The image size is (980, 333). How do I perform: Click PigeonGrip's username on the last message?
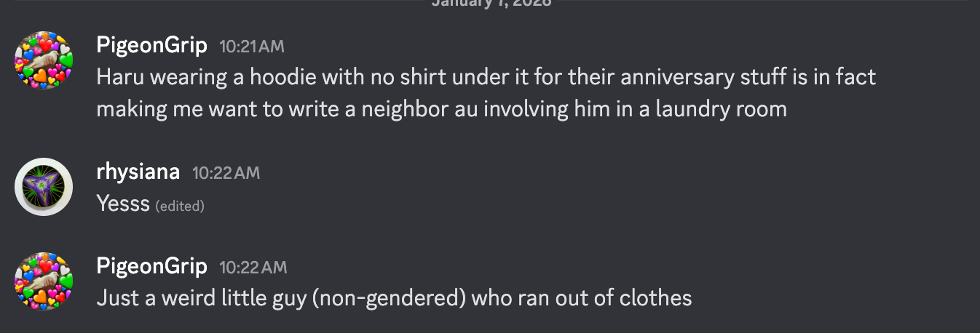pos(151,267)
